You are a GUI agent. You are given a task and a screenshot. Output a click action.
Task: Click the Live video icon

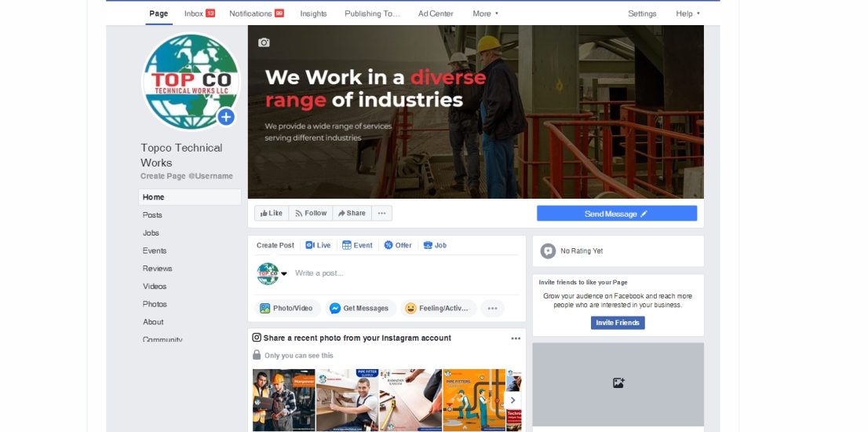309,245
